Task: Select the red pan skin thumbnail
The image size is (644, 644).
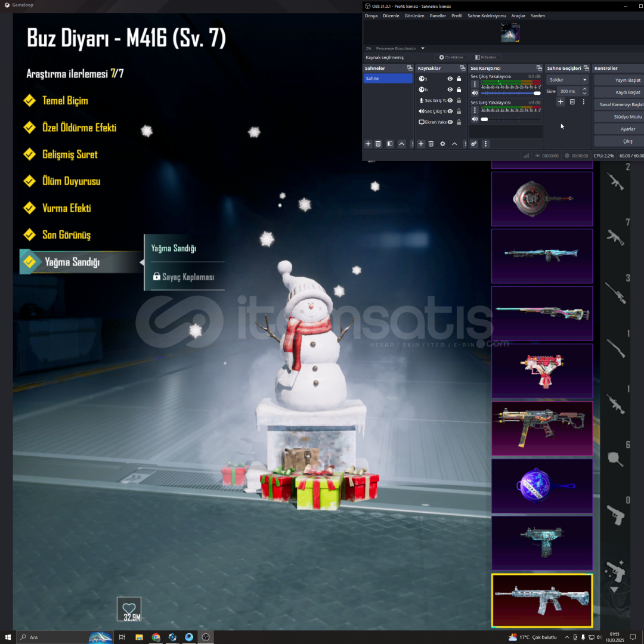Action: tap(541, 199)
